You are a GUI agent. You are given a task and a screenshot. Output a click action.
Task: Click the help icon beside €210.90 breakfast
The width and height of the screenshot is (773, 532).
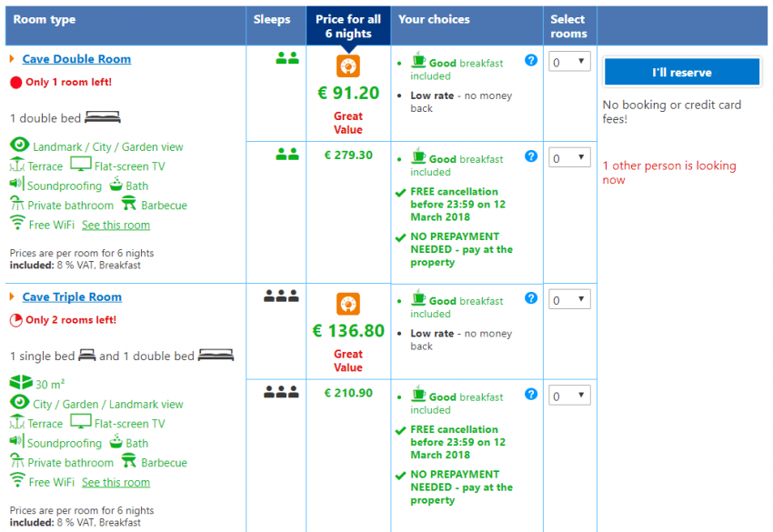tap(531, 395)
